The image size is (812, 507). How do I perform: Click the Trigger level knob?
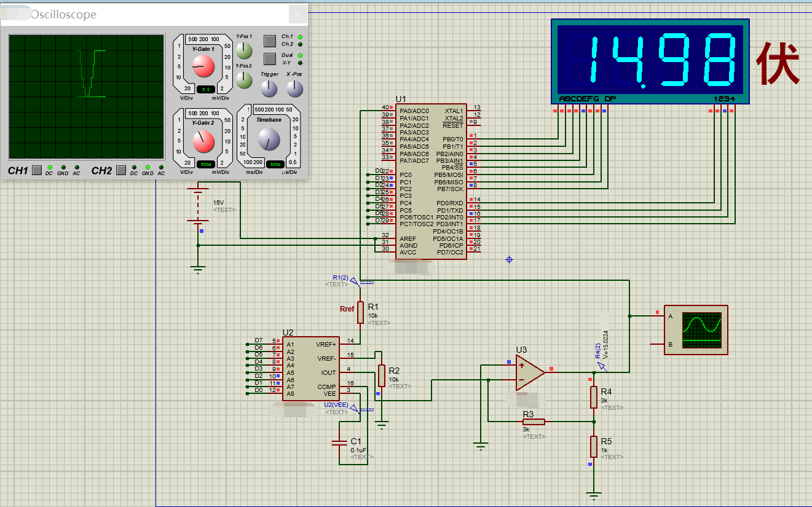click(x=269, y=89)
